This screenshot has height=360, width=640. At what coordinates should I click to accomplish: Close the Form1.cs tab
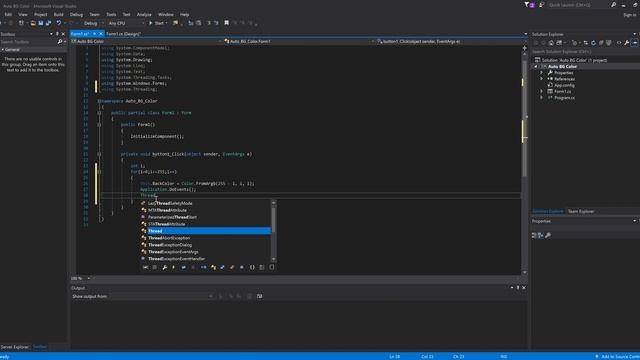pos(101,34)
